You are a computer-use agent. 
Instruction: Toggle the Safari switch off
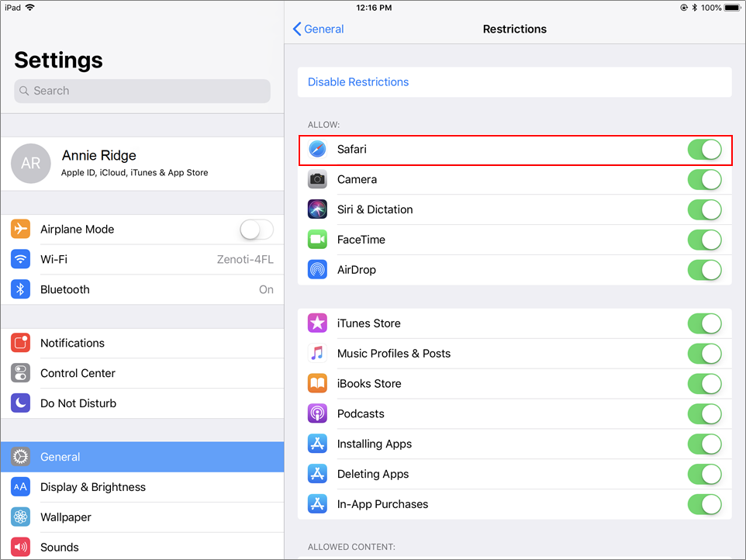705,150
